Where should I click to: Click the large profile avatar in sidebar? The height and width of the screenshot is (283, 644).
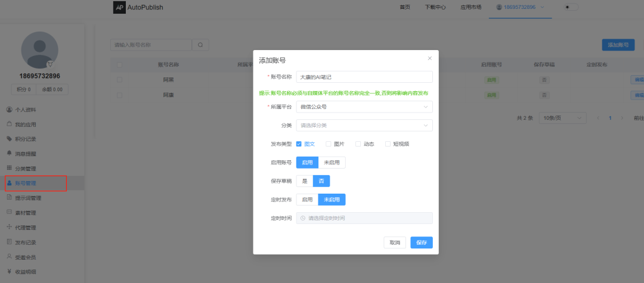pyautogui.click(x=39, y=50)
